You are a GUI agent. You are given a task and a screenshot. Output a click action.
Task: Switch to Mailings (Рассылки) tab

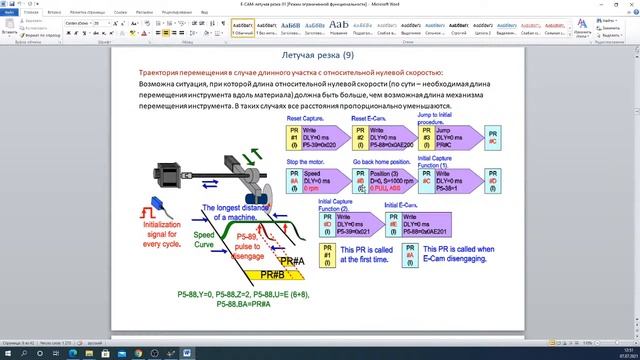(x=144, y=13)
